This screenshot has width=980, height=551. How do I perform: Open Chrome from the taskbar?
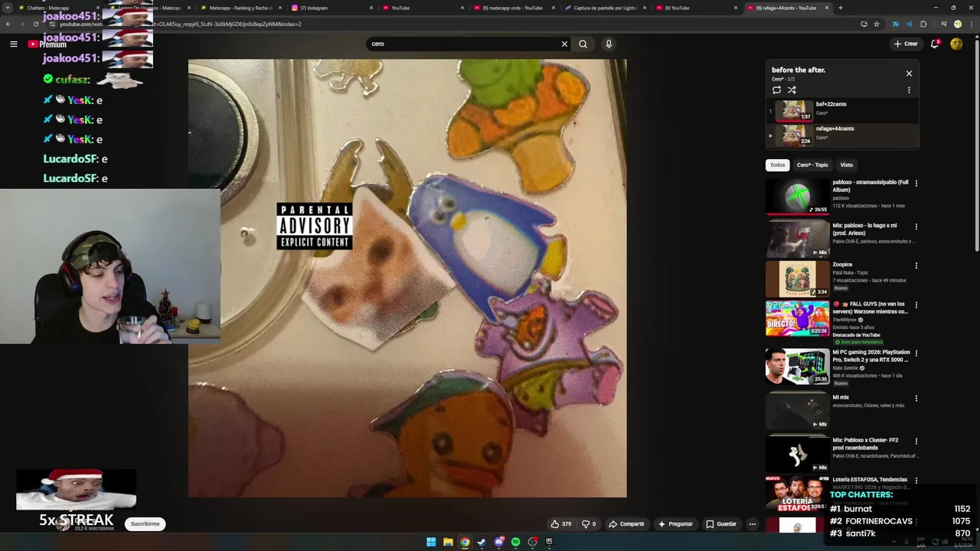(x=465, y=542)
